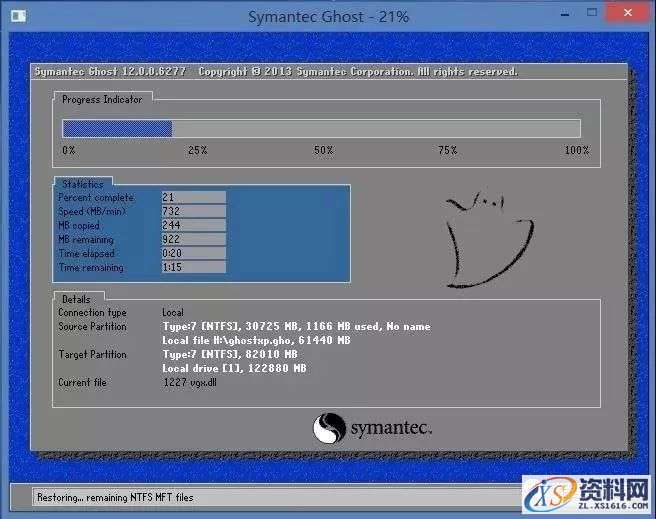Screen dimensions: 656x519
Task: Click the Percent complete value field
Action: coord(193,198)
